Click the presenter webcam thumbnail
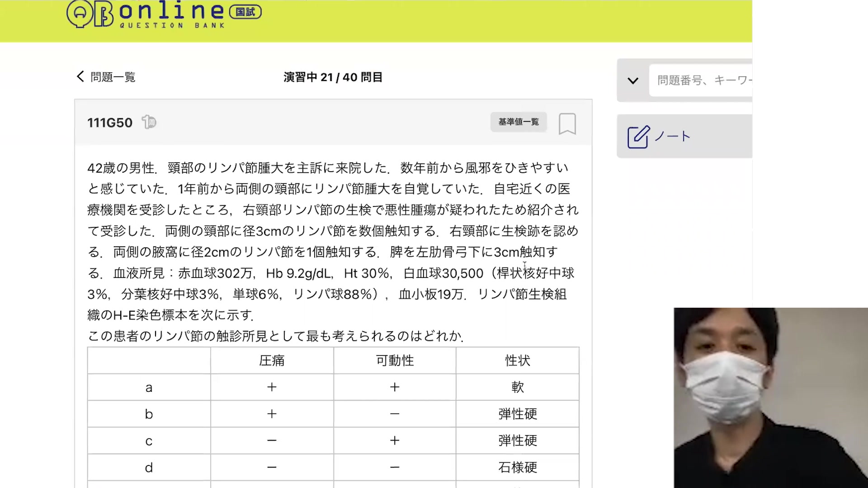This screenshot has width=868, height=488. (770, 398)
